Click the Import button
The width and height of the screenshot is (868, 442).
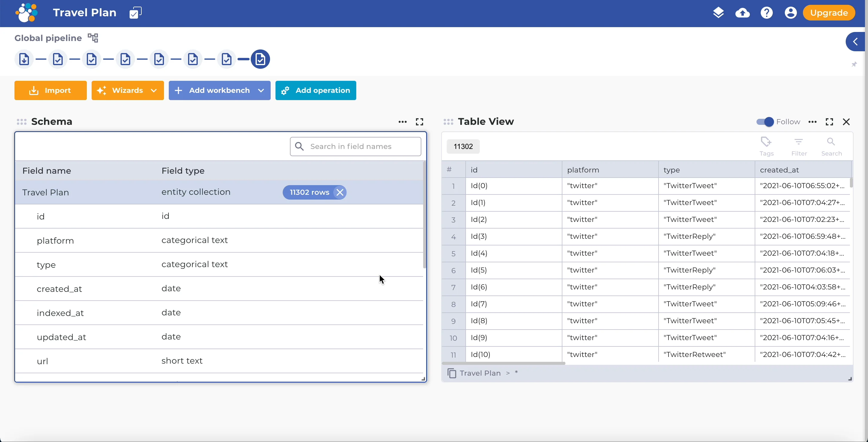(x=51, y=90)
